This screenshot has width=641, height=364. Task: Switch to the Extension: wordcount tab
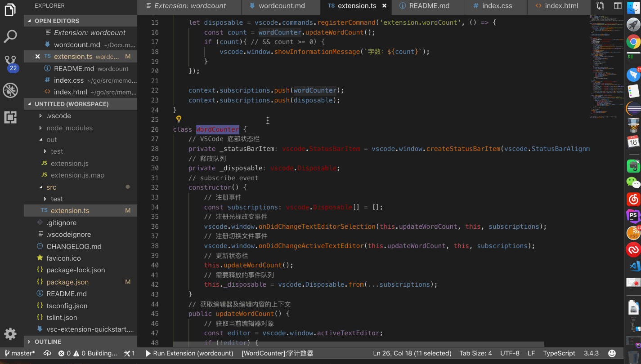(x=189, y=6)
